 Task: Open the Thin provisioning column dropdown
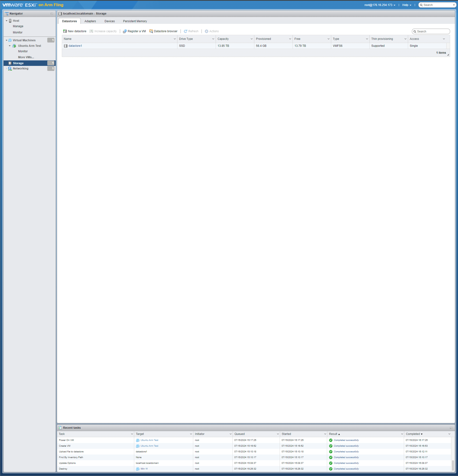[405, 39]
